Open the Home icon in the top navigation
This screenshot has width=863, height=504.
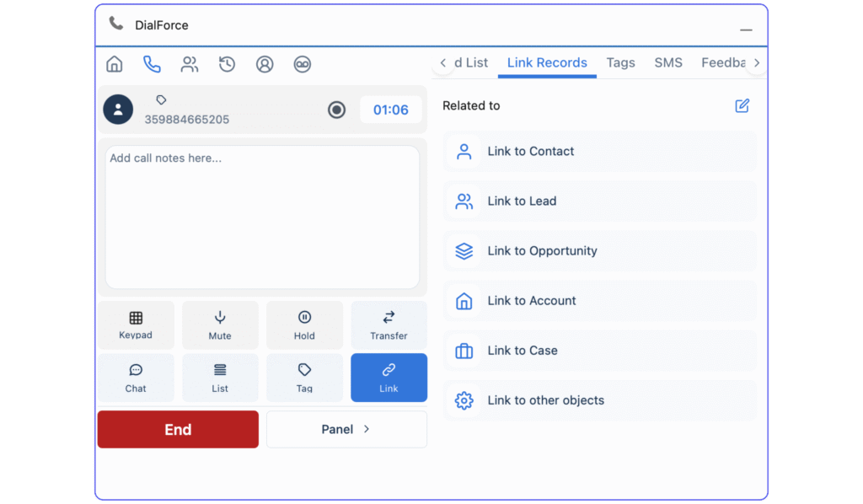point(115,64)
